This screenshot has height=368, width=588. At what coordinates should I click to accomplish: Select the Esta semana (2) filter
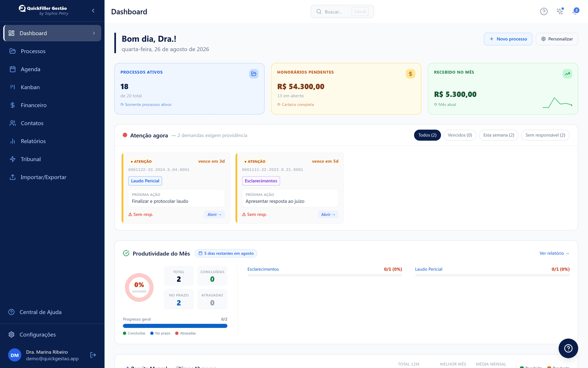point(499,135)
